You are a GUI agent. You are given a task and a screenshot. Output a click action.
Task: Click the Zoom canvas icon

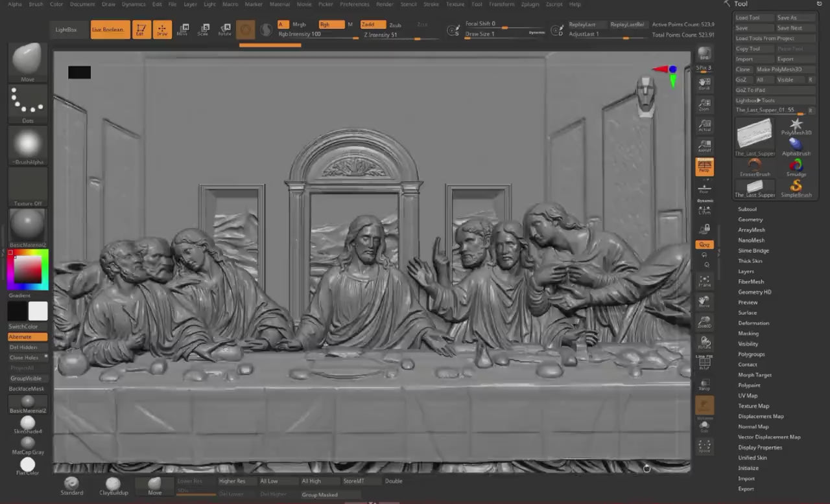click(704, 105)
